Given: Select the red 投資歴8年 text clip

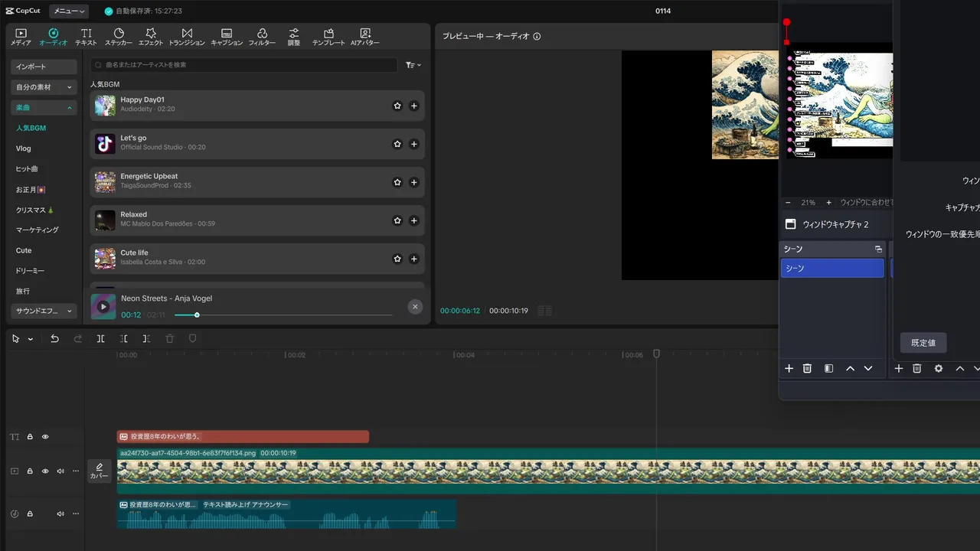Looking at the screenshot, I should [243, 436].
